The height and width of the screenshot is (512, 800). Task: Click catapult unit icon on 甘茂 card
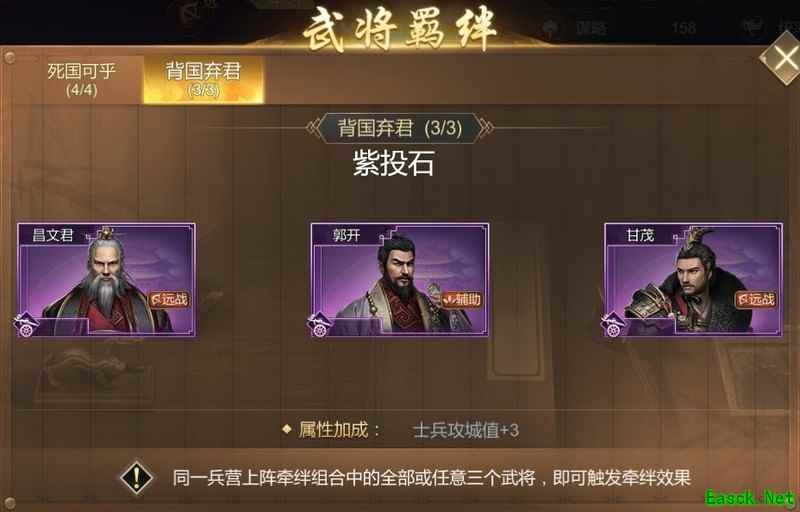point(613,325)
